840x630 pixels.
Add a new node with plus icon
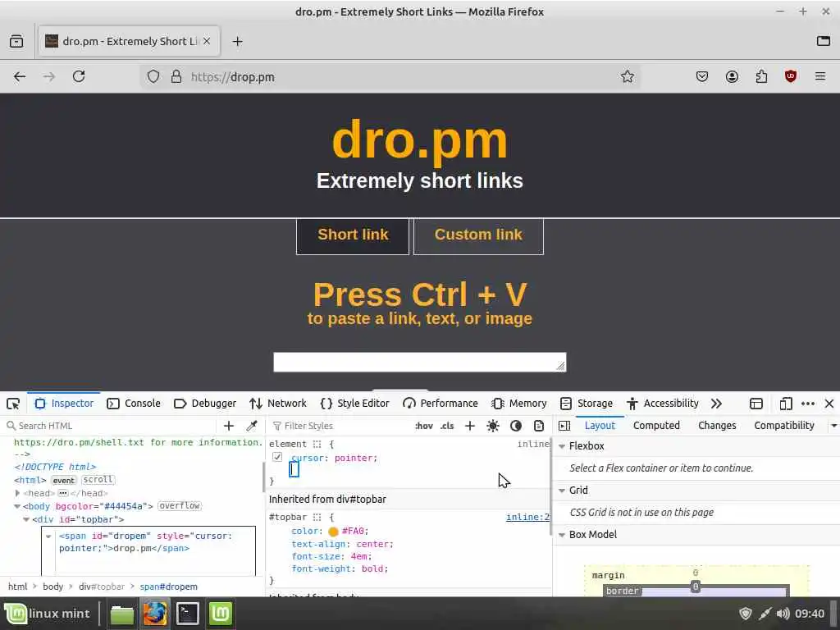(x=229, y=426)
